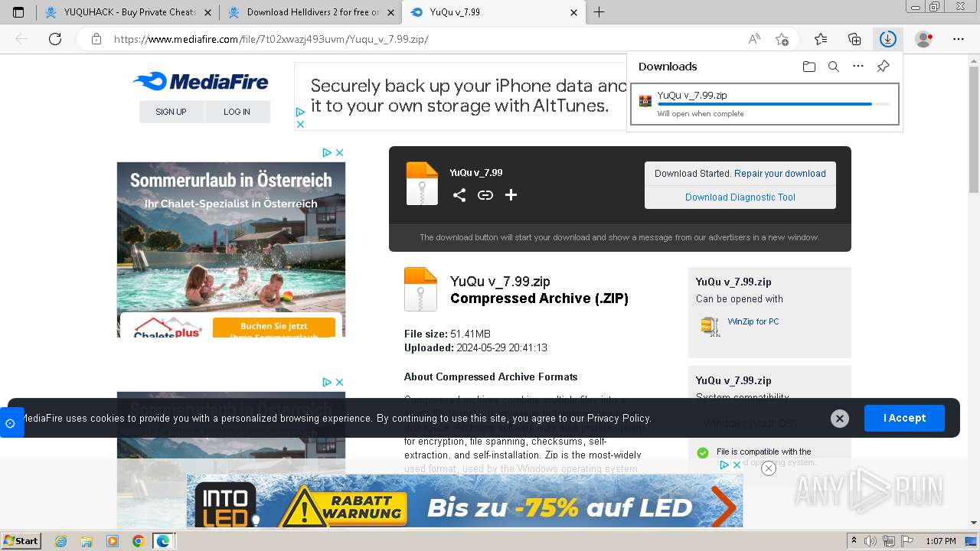The height and width of the screenshot is (551, 980).
Task: Click the LOG IN button
Action: (237, 112)
